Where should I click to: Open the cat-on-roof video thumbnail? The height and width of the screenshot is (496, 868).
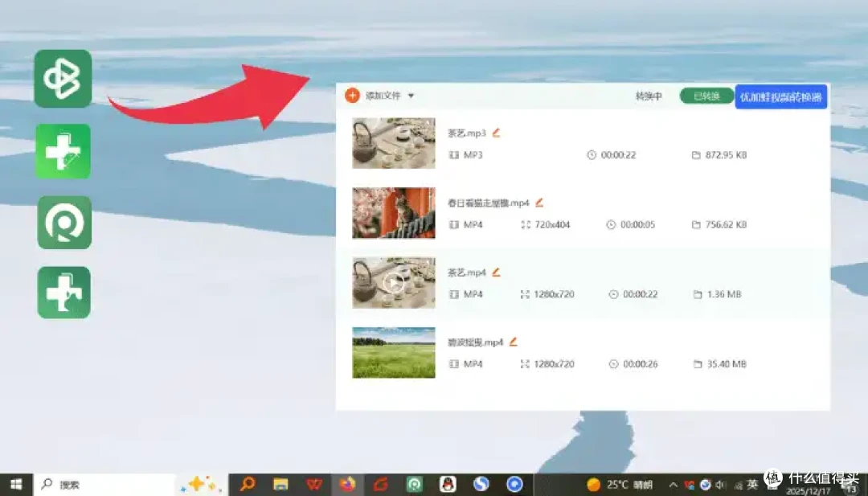(x=394, y=212)
